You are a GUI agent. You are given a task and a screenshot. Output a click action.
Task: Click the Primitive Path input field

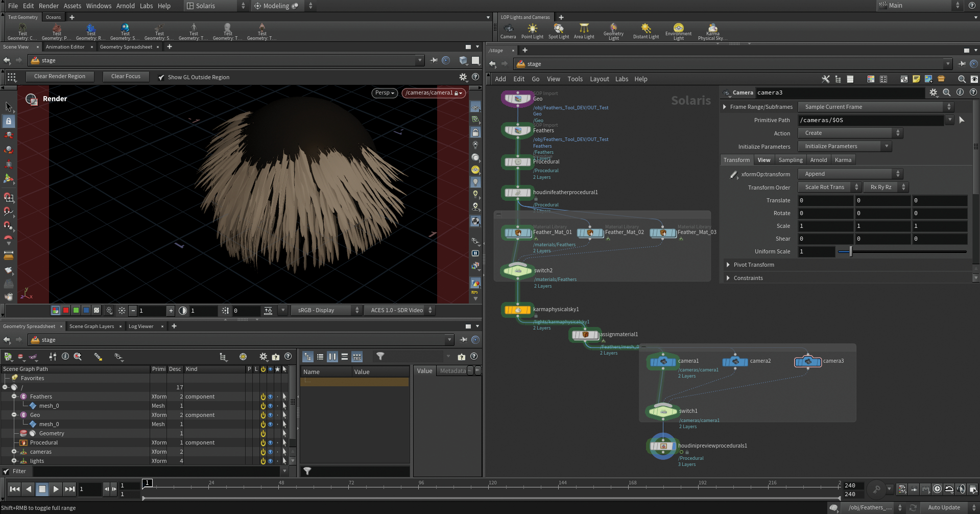[x=871, y=120]
